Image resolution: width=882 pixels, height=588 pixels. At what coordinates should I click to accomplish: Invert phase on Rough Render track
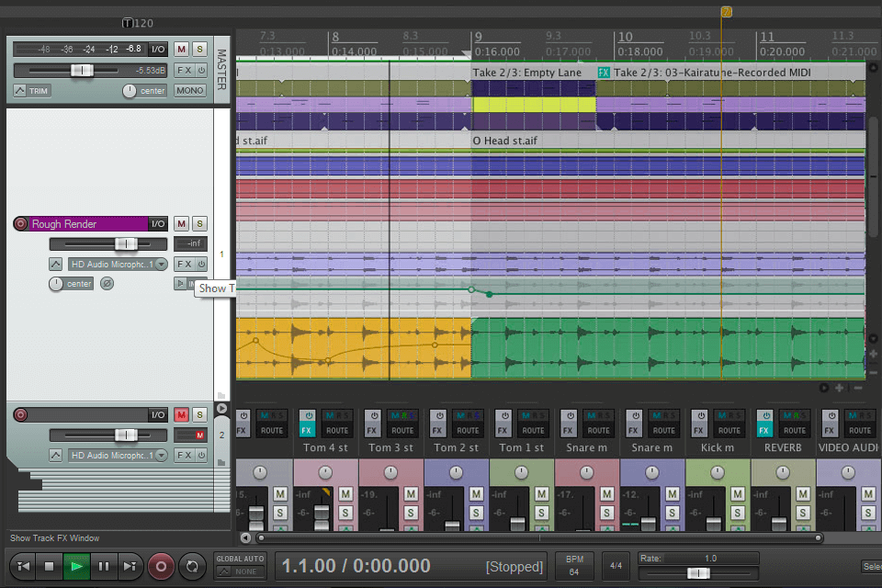pos(107,284)
